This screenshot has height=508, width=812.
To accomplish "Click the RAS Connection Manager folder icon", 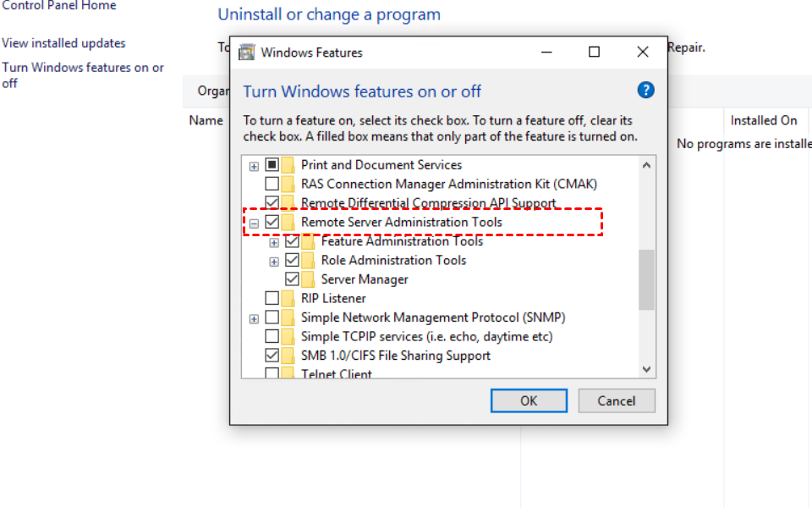I will click(x=288, y=184).
